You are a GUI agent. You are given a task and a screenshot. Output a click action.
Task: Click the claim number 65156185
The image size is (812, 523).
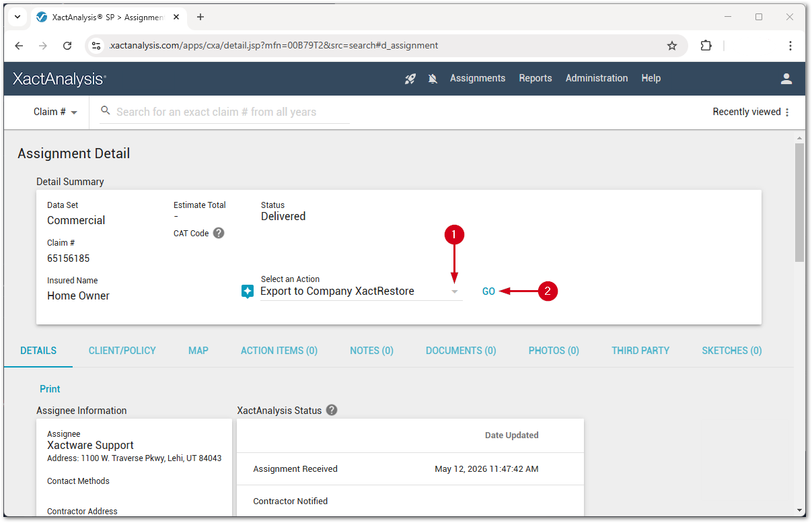click(69, 258)
